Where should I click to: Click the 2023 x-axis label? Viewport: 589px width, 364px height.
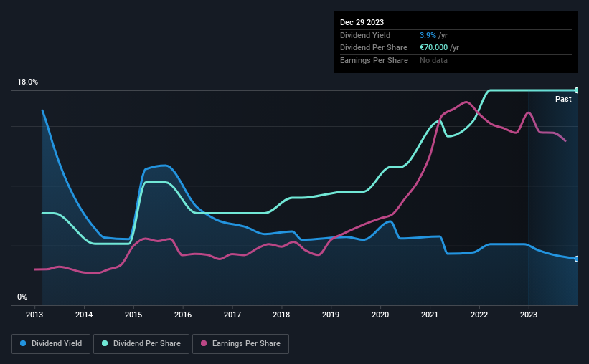(x=529, y=315)
